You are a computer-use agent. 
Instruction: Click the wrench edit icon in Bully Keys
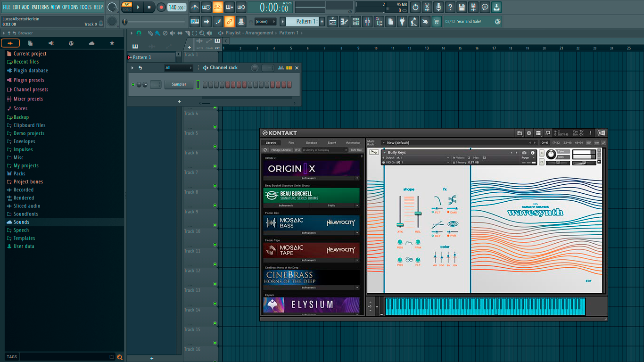pyautogui.click(x=374, y=152)
